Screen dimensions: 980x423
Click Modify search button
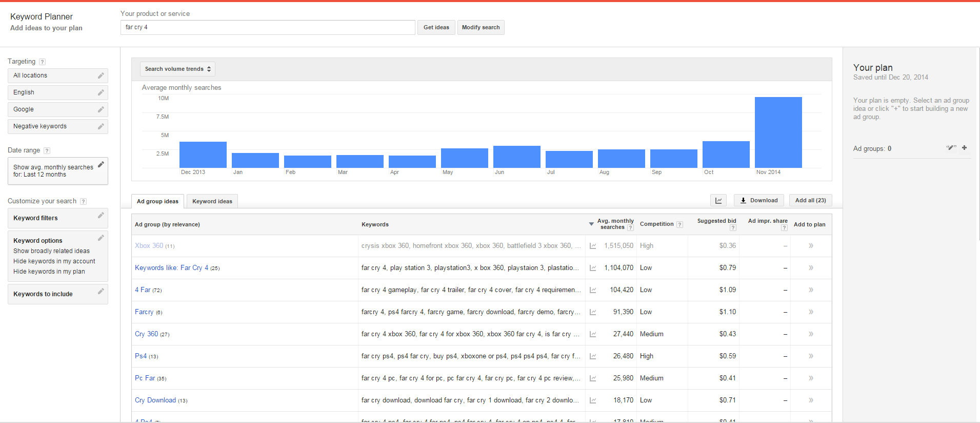pos(481,27)
